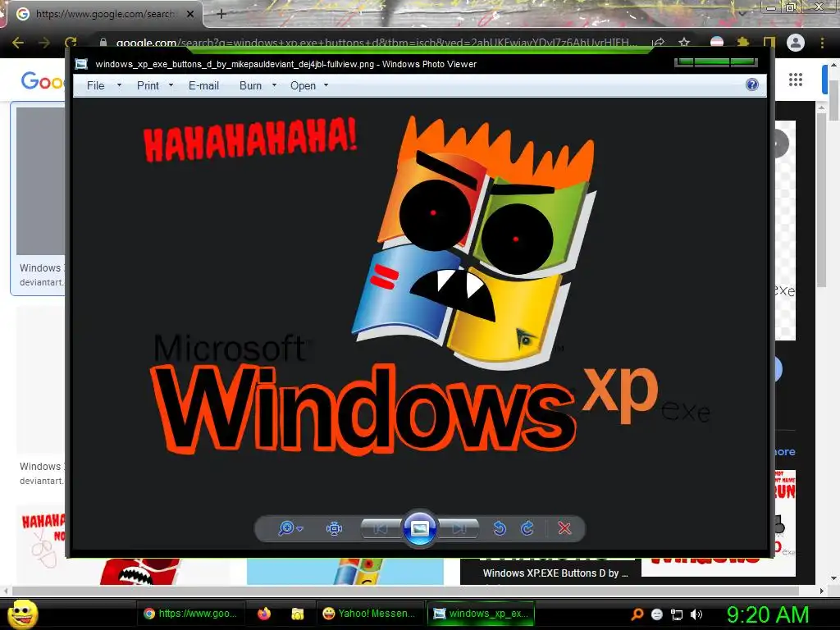The width and height of the screenshot is (840, 630).
Task: Click windows_xp_ex... taskbar button
Action: (x=481, y=614)
